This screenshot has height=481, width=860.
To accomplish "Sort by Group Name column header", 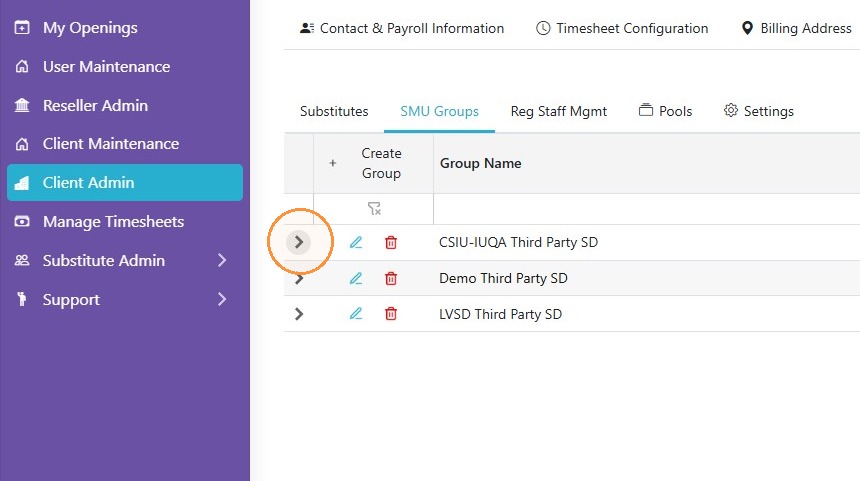I will click(480, 163).
